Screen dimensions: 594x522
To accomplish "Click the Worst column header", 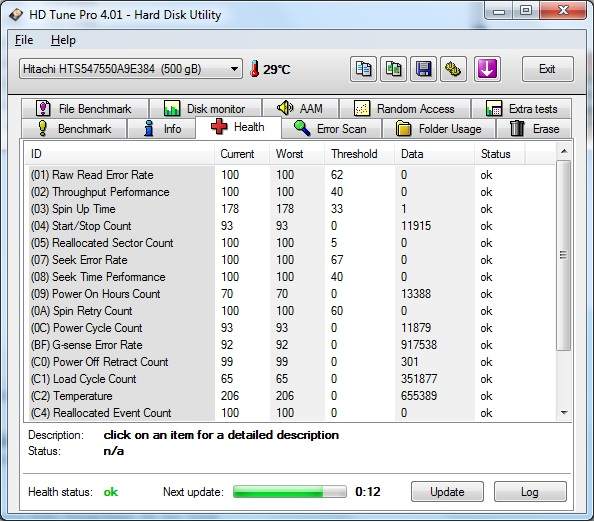I will 297,154.
